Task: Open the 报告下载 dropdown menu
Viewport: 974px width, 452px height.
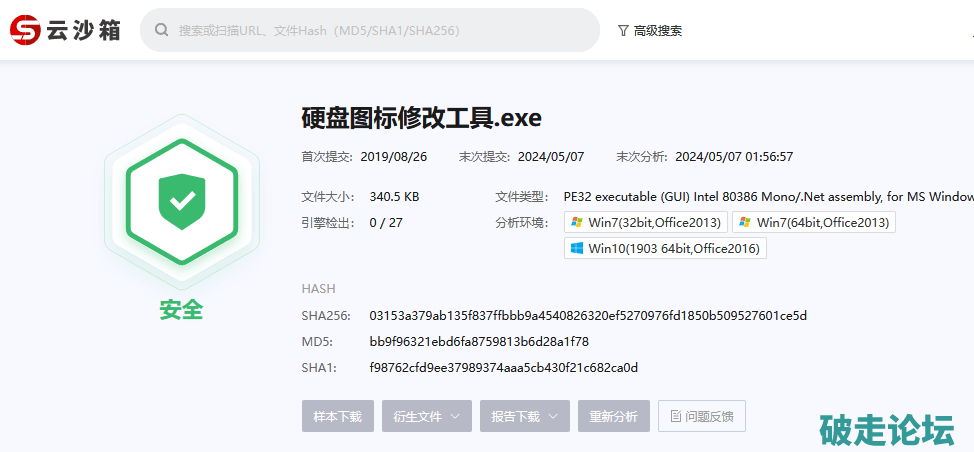Action: 524,416
